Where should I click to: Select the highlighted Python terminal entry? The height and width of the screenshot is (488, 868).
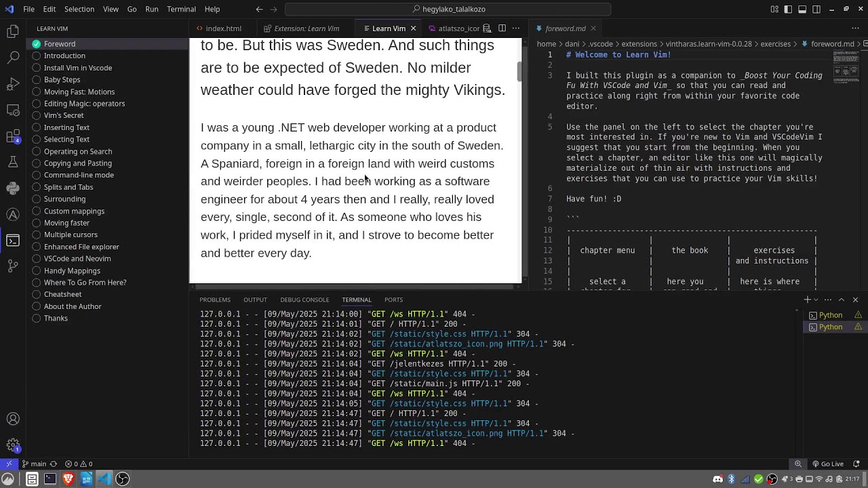834,327
